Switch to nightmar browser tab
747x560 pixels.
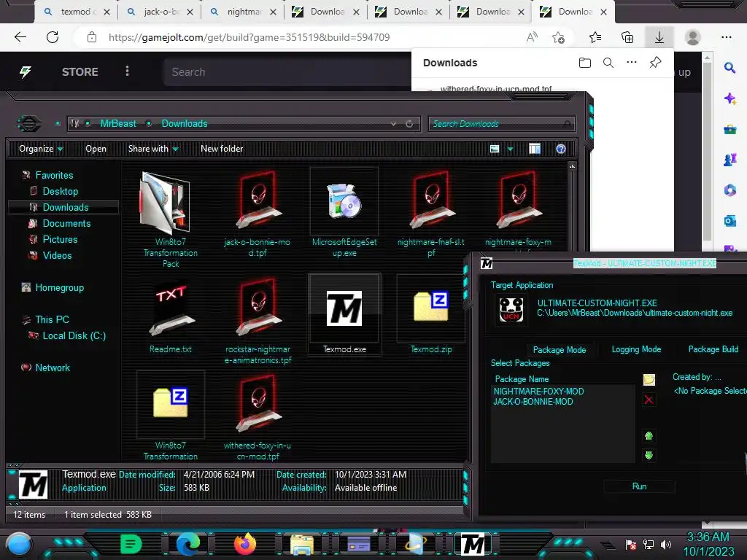point(243,12)
